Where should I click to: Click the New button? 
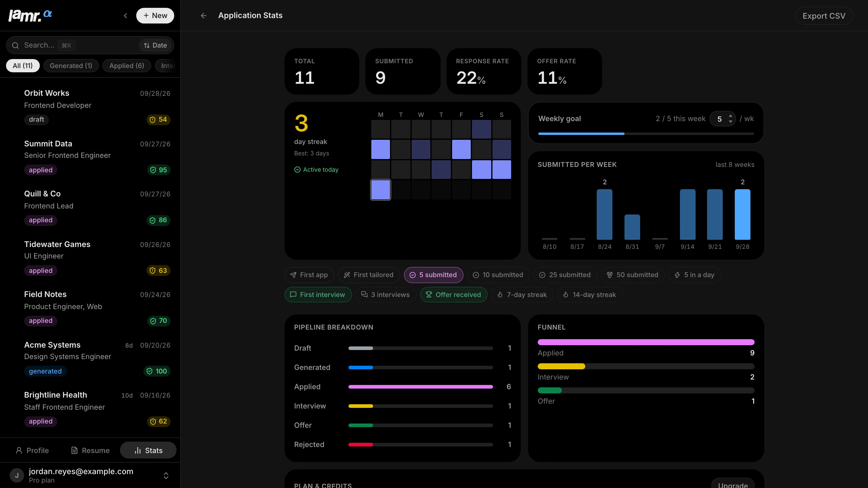[155, 15]
